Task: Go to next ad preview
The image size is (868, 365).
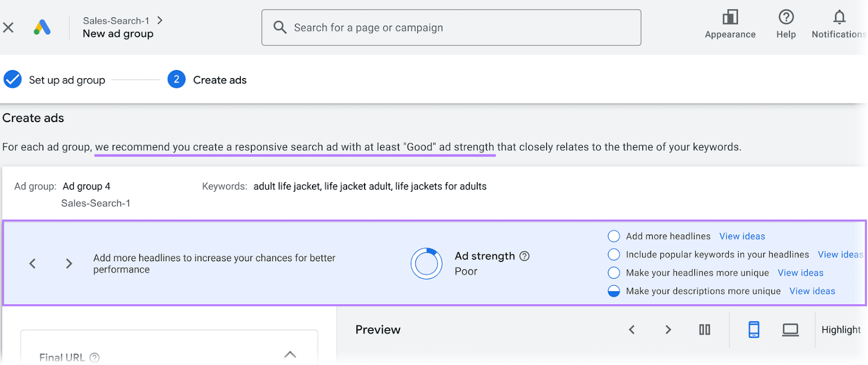Action: [668, 330]
